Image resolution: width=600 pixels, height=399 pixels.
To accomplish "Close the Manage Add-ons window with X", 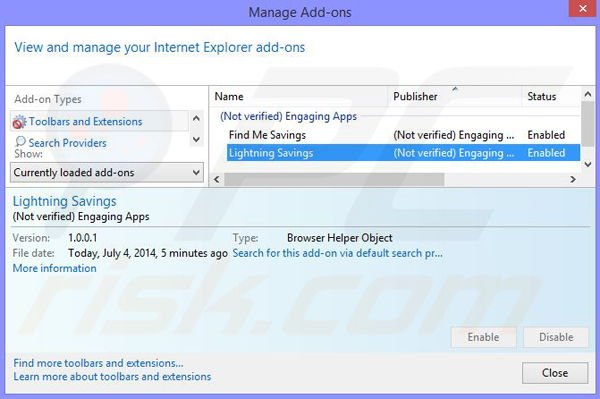I will point(583,8).
